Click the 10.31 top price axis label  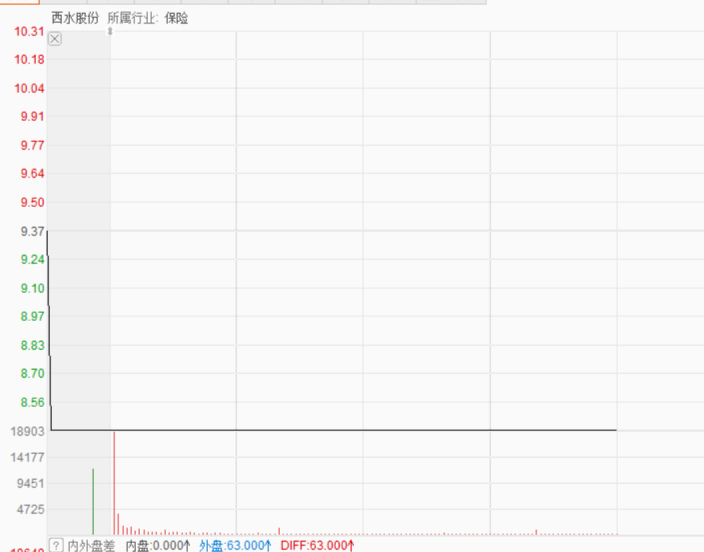[x=29, y=32]
